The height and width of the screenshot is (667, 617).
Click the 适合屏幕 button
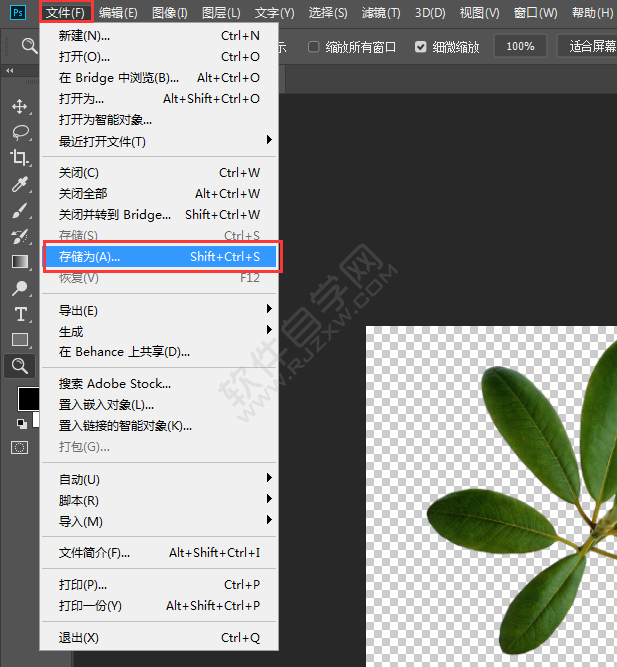[x=587, y=46]
